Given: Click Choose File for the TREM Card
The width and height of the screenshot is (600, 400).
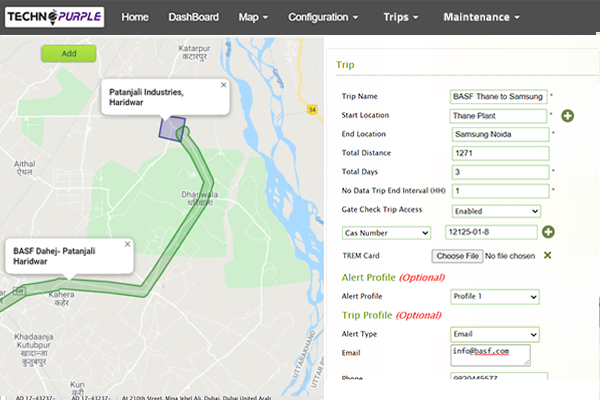Looking at the screenshot, I should point(457,256).
